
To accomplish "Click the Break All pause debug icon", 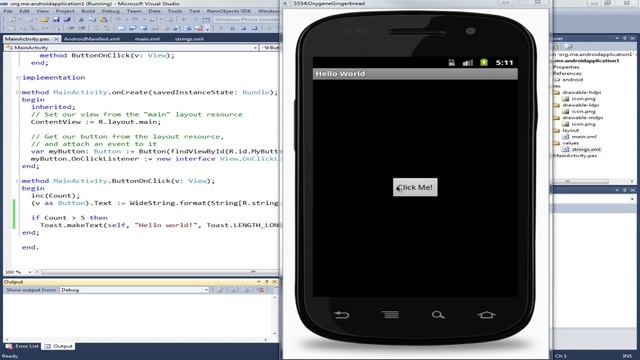I will click(x=232, y=28).
